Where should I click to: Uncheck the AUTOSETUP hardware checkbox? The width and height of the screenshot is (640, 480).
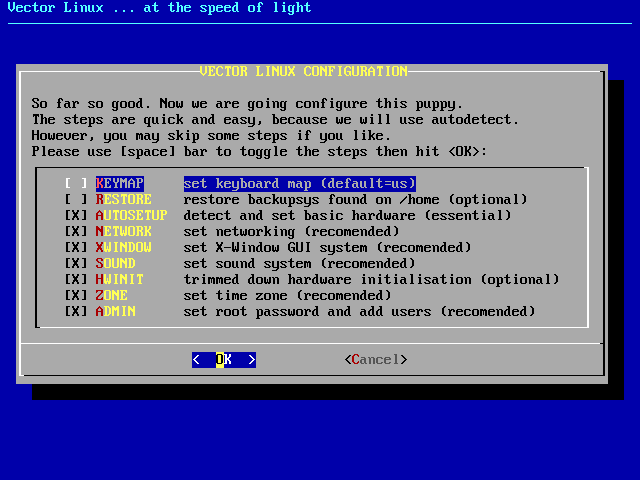tap(76, 216)
